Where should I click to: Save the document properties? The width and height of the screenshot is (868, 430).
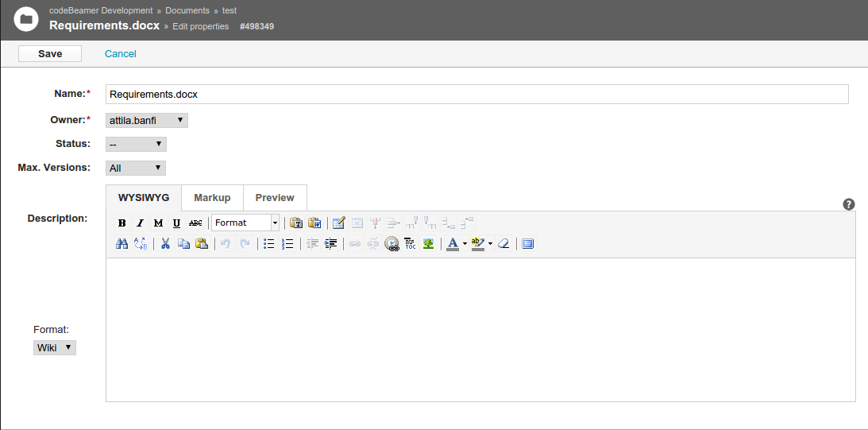coord(50,54)
